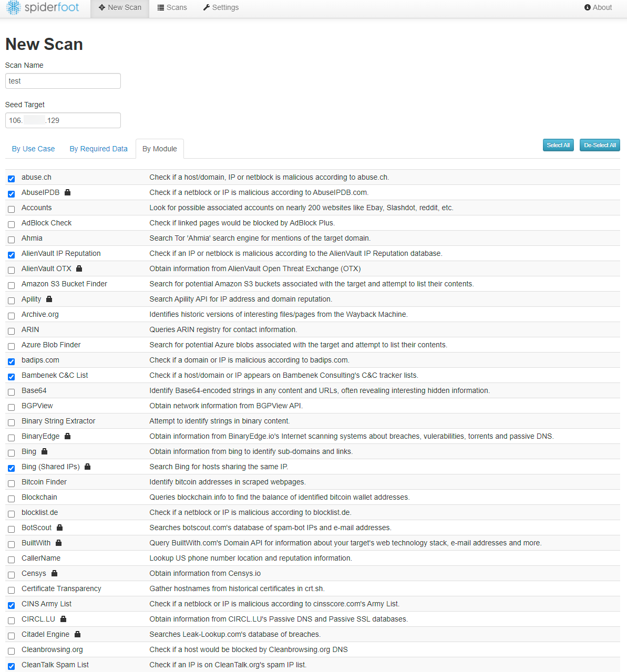
Task: Enable the Apility module checkbox
Action: click(11, 301)
